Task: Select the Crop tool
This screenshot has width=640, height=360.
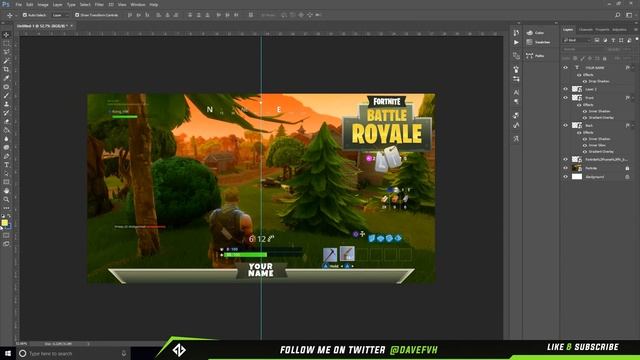Action: click(6, 69)
